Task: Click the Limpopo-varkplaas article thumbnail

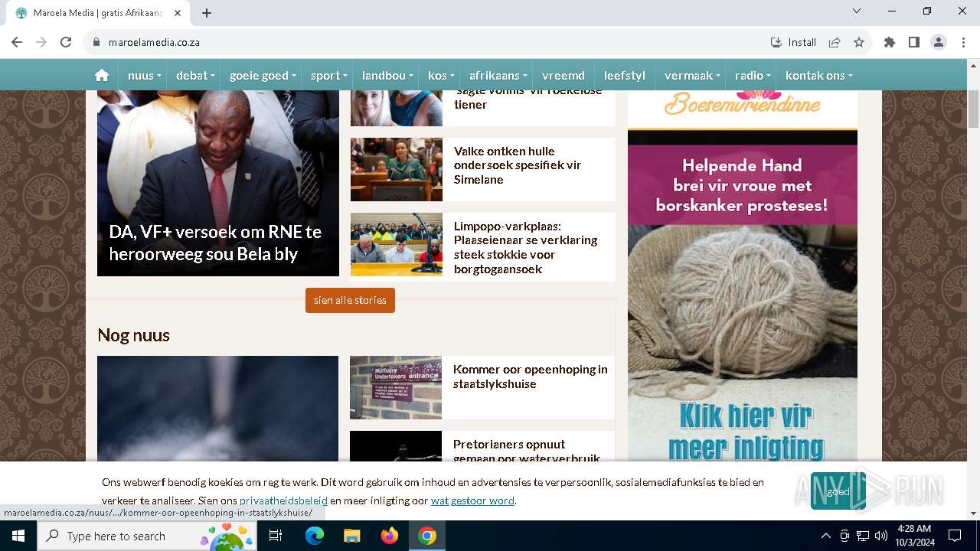Action: coord(397,244)
